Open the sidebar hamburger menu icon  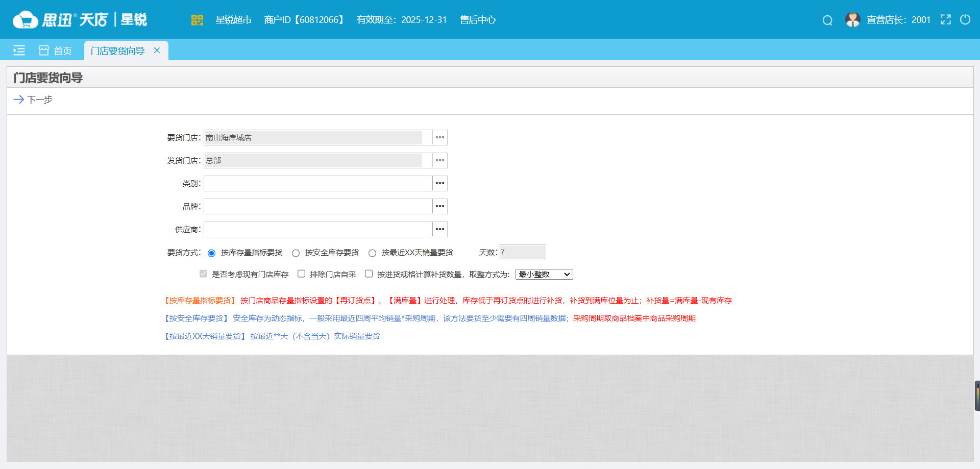[x=19, y=50]
